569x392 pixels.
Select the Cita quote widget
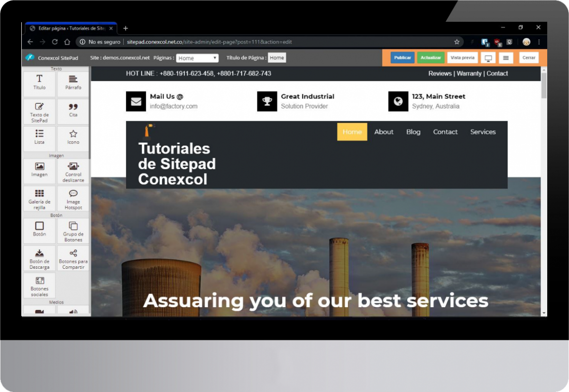point(73,111)
